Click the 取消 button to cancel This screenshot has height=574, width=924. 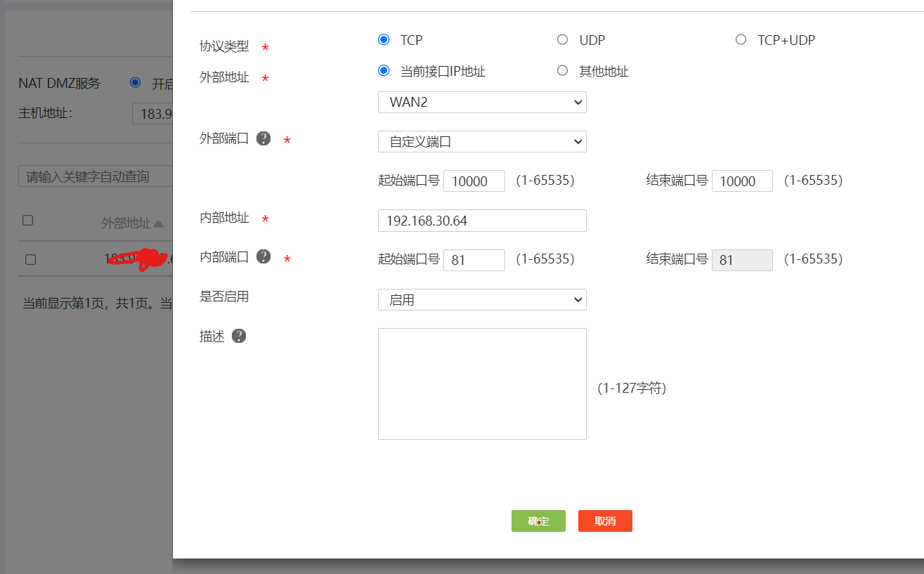click(x=605, y=521)
